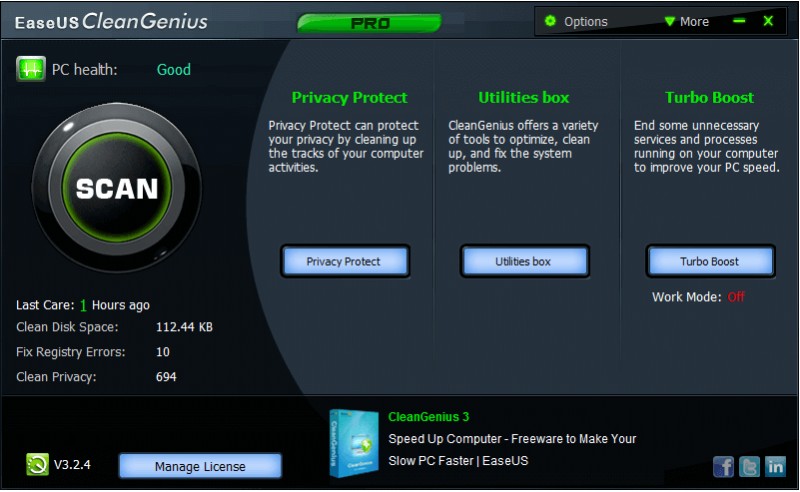Launch the Utilities box button
The image size is (800, 492).
[x=524, y=261]
